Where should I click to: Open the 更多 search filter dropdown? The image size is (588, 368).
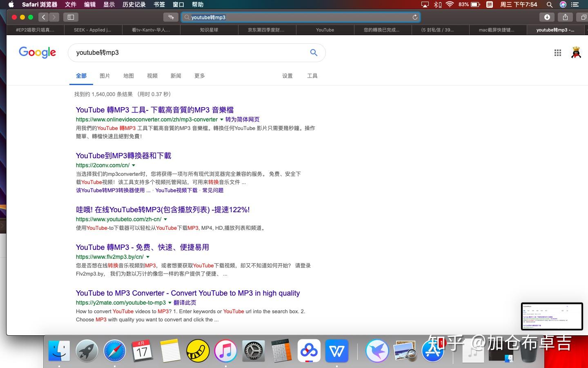[x=200, y=76]
